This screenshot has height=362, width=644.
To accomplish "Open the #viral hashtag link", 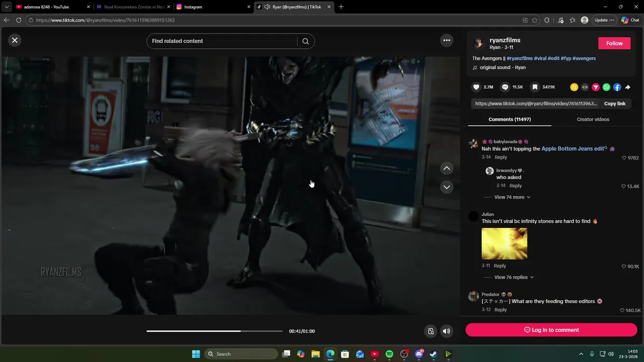I will coord(540,58).
